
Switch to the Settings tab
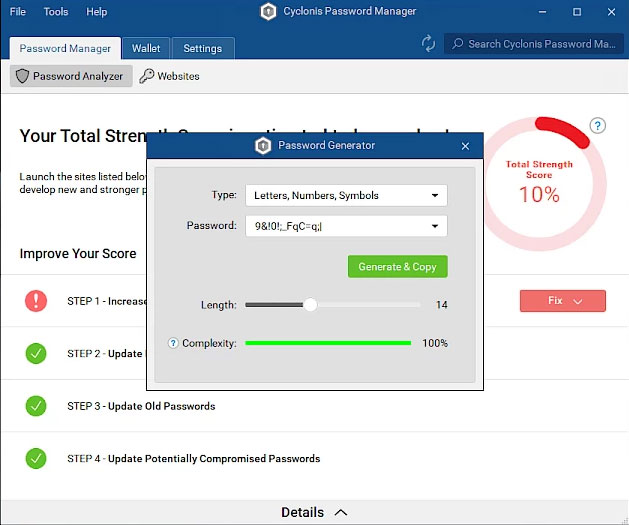pos(203,49)
